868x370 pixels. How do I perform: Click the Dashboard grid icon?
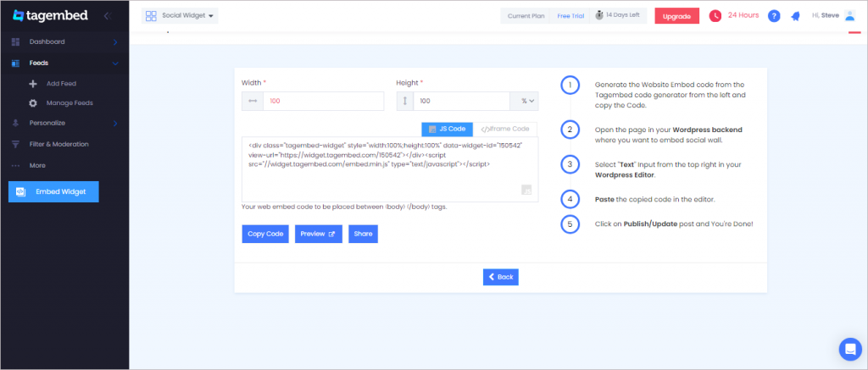(x=15, y=41)
